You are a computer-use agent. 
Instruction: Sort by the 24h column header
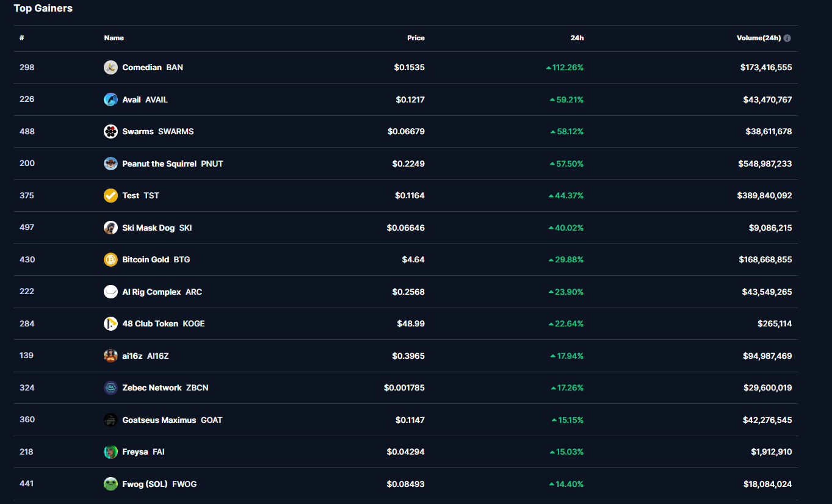tap(577, 38)
